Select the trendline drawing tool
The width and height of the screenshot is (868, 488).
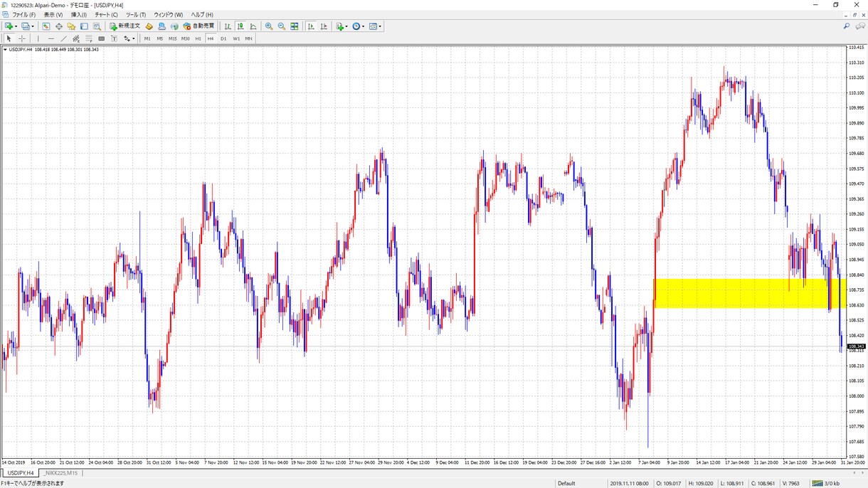[63, 38]
